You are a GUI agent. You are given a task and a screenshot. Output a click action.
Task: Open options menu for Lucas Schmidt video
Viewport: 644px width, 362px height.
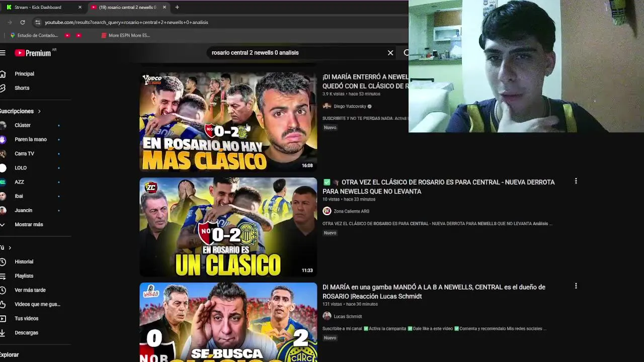point(576,286)
